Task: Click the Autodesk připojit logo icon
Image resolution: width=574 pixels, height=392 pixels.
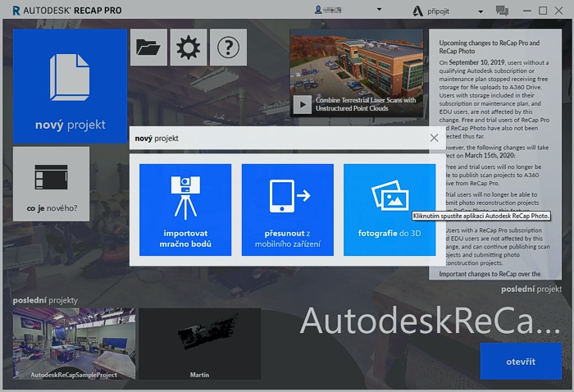Action: [417, 11]
